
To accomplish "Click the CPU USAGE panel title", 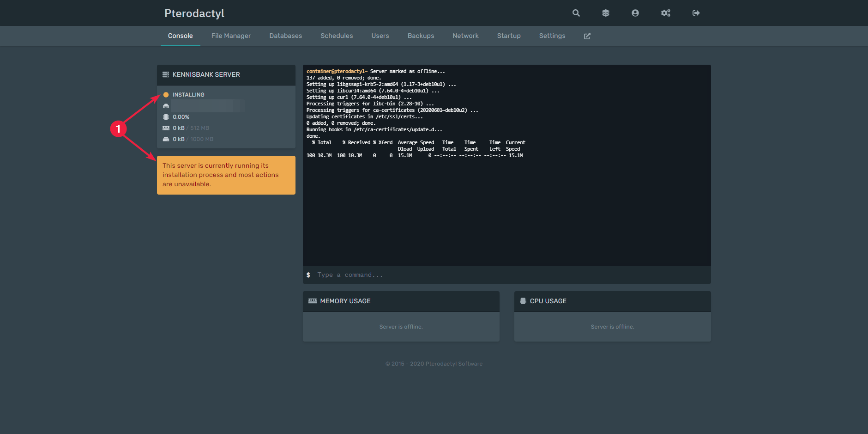I will pyautogui.click(x=548, y=301).
